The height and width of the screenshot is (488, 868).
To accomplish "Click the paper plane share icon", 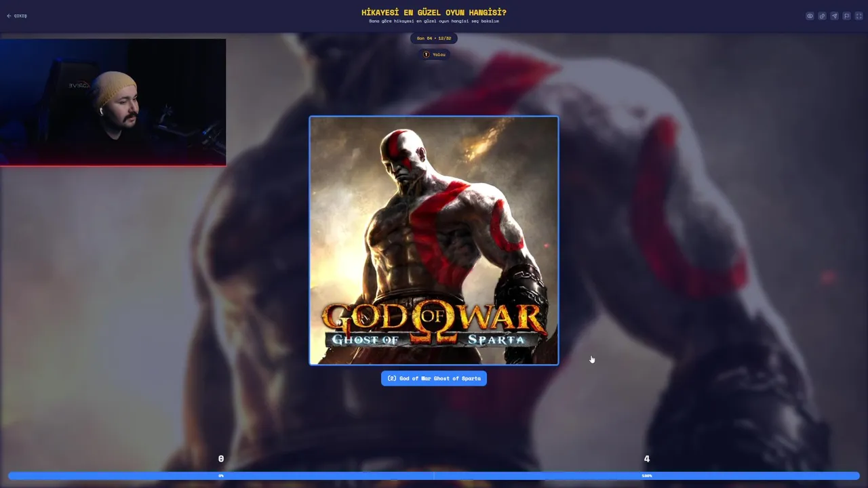I will pos(834,16).
